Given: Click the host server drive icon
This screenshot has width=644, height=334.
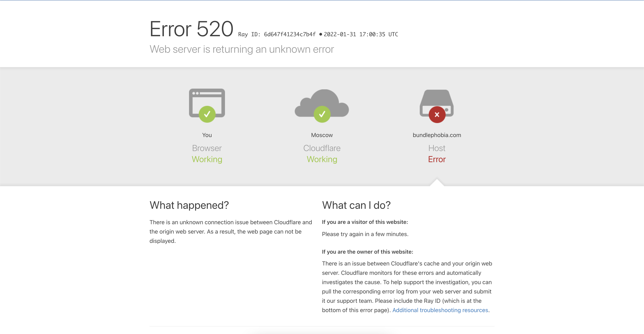Looking at the screenshot, I should click(x=436, y=99).
